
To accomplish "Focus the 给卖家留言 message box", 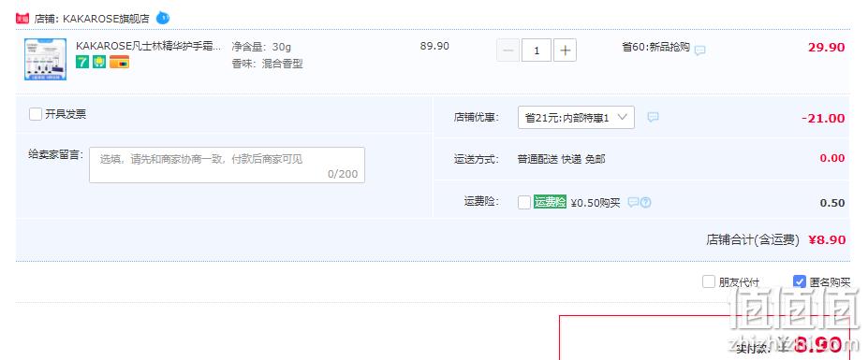I will 227,165.
